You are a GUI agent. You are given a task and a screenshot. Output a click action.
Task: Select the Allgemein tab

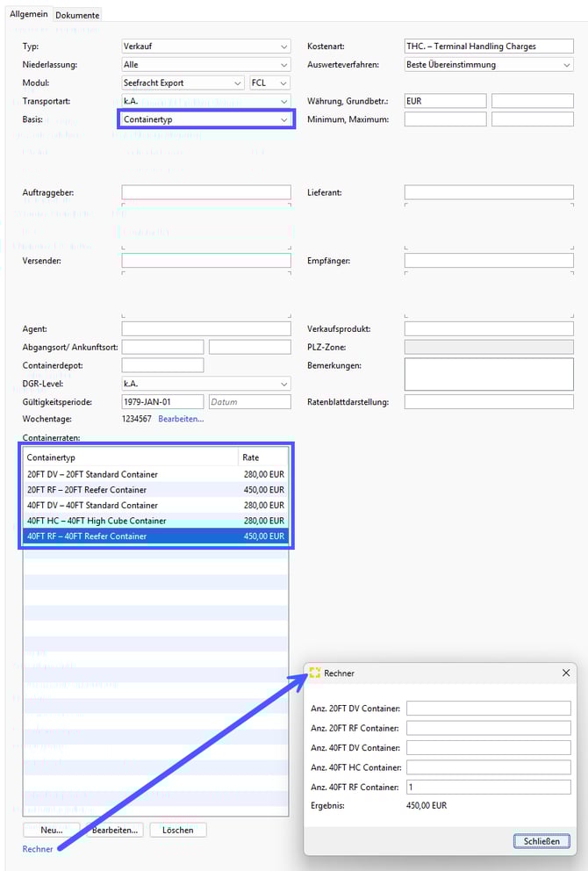[29, 14]
